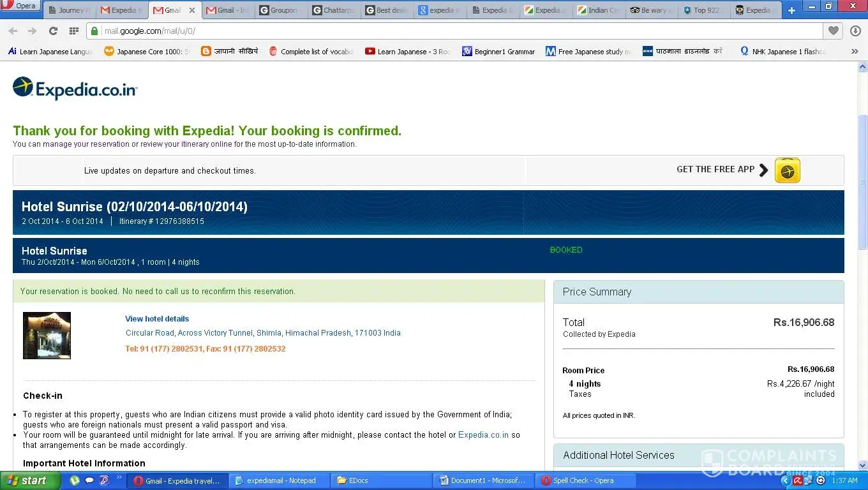868x490 pixels.
Task: Expand the bookmarks bar overflow chevron
Action: point(855,52)
